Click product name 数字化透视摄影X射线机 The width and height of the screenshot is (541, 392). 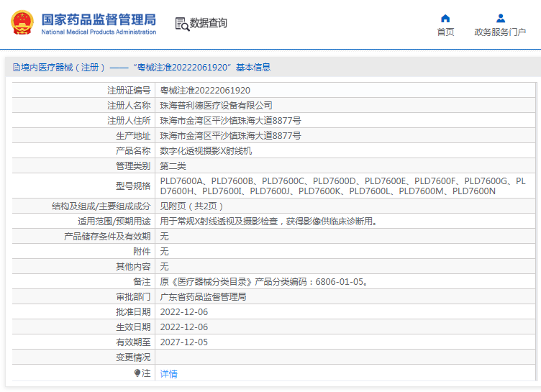click(x=206, y=151)
